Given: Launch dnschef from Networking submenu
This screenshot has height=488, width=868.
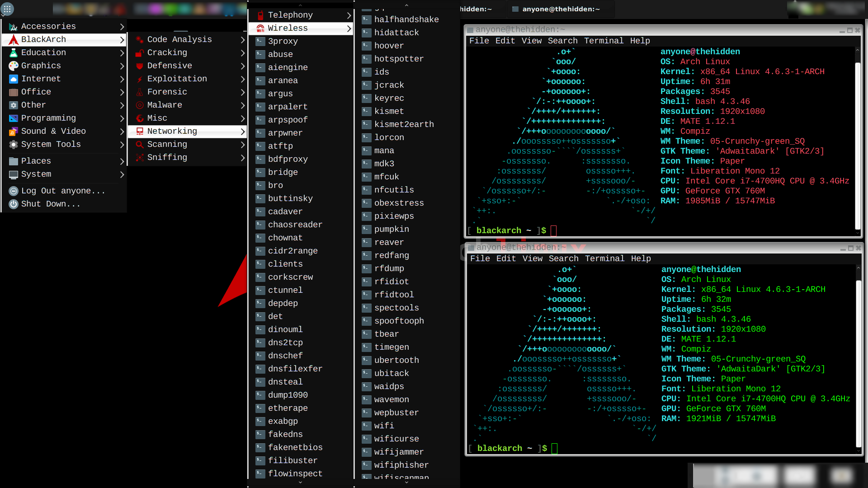Looking at the screenshot, I should click(x=285, y=356).
